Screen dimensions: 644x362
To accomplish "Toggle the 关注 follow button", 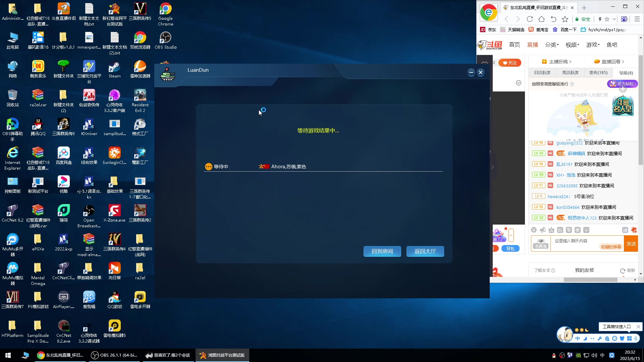I will tap(509, 63).
